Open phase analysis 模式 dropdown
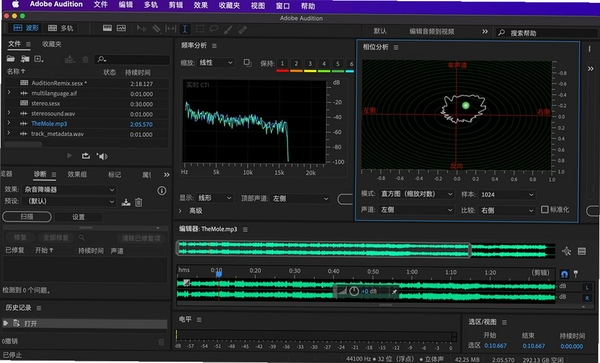Screen dimensions: 600x363 [x=417, y=194]
